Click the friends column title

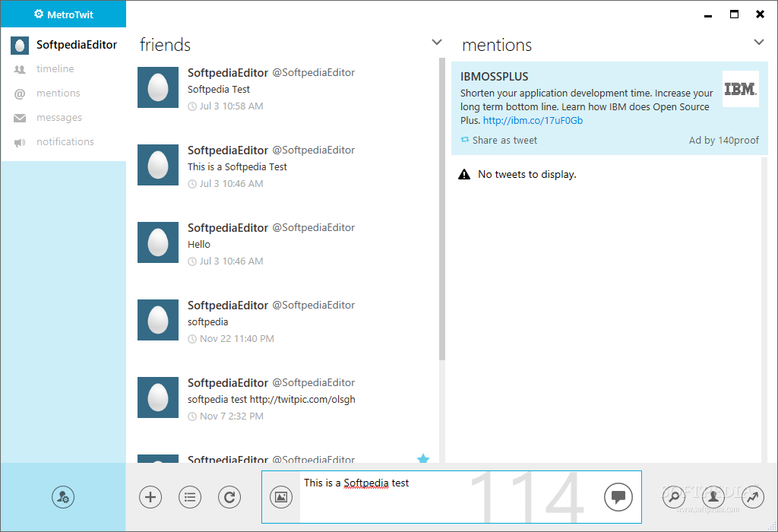165,45
